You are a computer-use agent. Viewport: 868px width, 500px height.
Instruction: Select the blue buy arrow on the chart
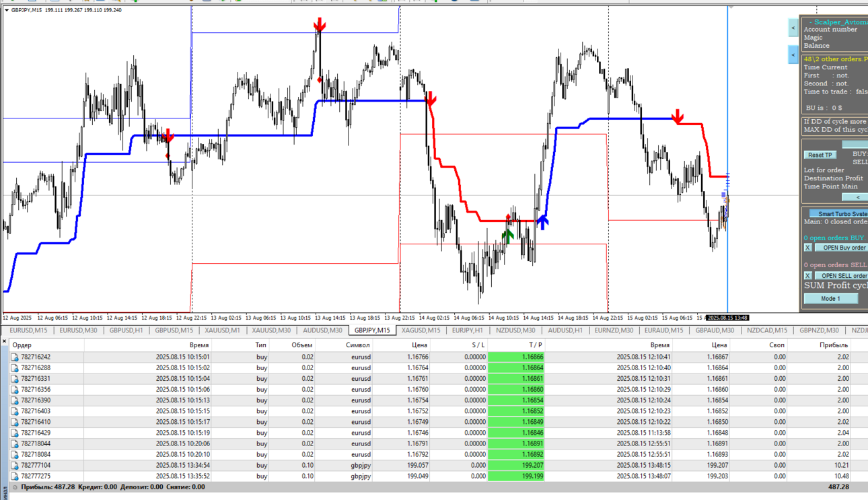(x=542, y=223)
